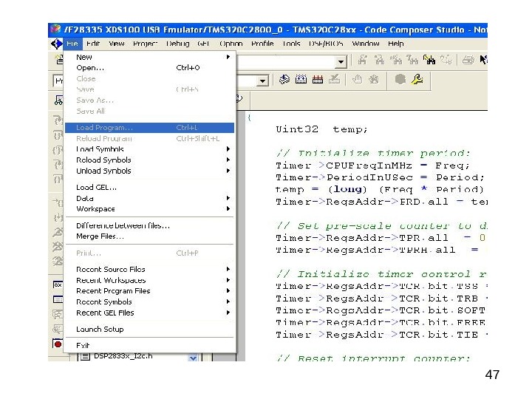Open the Debug menu
532x399 pixels.
pos(178,44)
